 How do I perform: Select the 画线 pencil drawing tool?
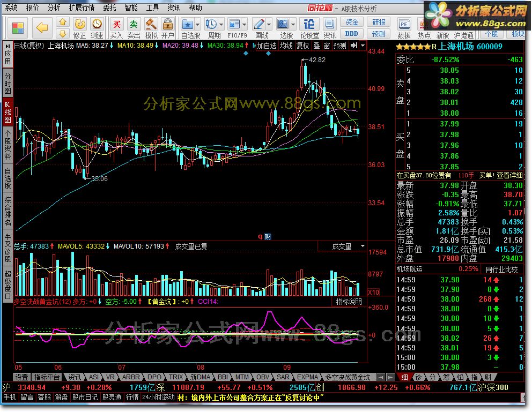pos(259,24)
